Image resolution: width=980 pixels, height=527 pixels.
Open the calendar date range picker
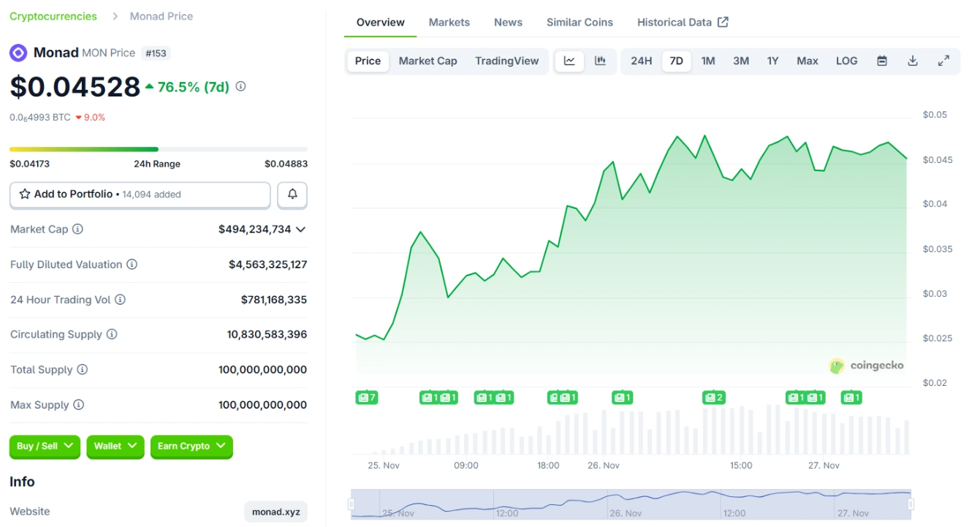[882, 61]
